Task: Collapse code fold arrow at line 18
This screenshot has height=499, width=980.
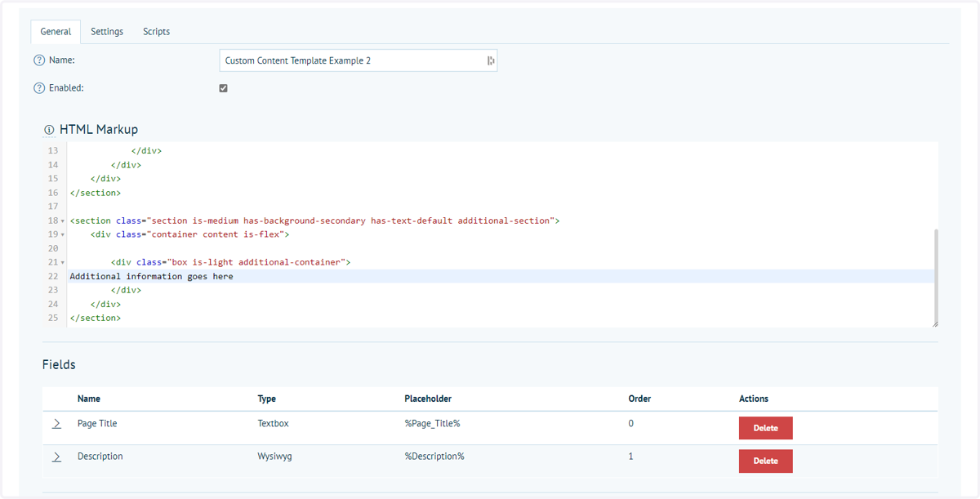Action: [63, 221]
